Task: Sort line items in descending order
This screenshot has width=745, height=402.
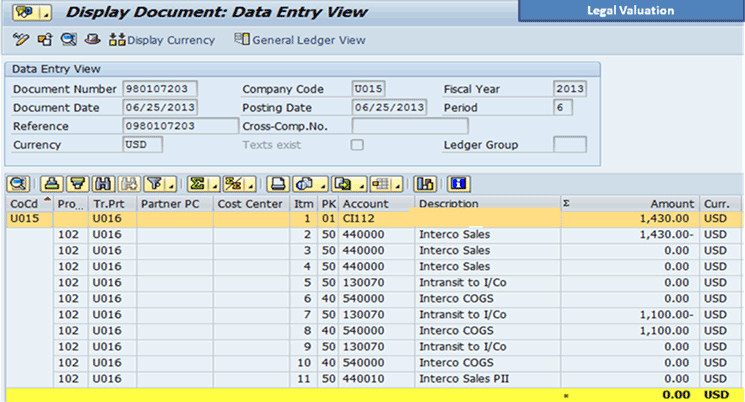Action: 76,184
